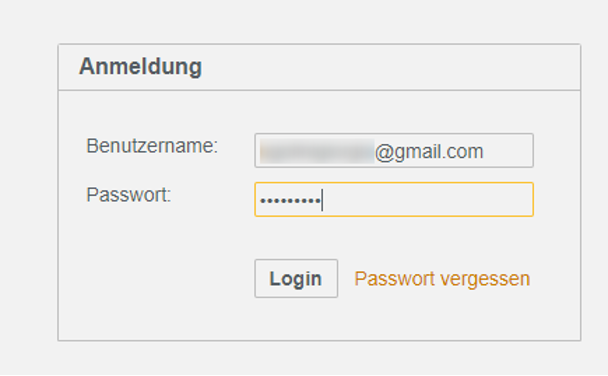
Task: Click the Login button
Action: click(x=296, y=278)
